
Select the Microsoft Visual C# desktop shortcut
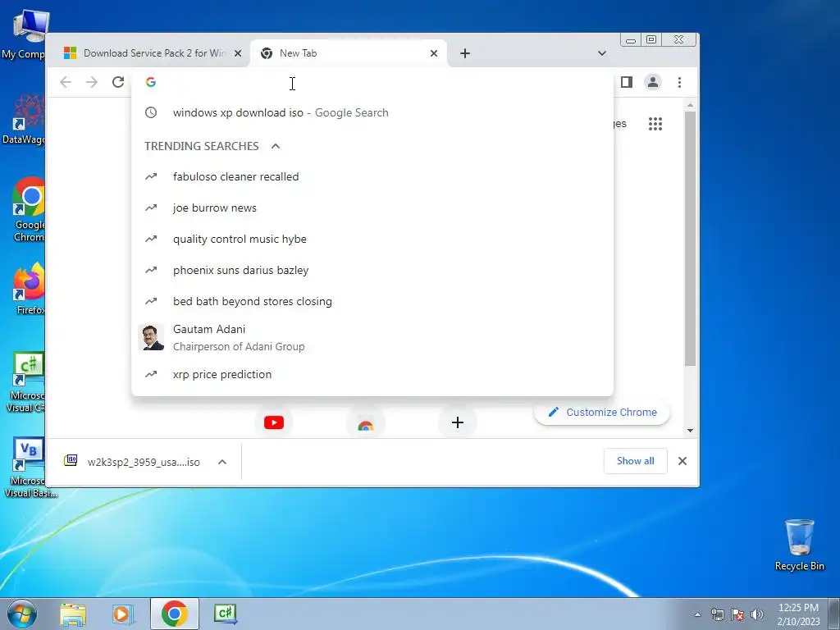pos(27,382)
